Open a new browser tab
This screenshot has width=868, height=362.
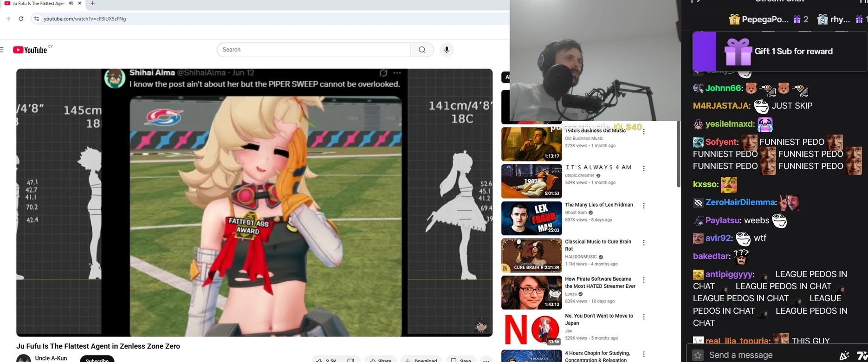tap(93, 3)
